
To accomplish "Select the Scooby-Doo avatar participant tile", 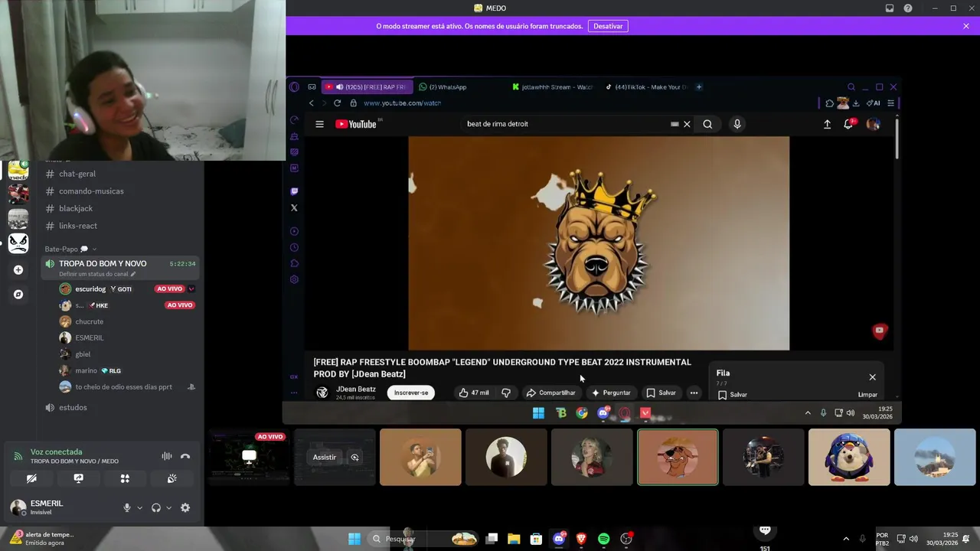I will coord(678,457).
